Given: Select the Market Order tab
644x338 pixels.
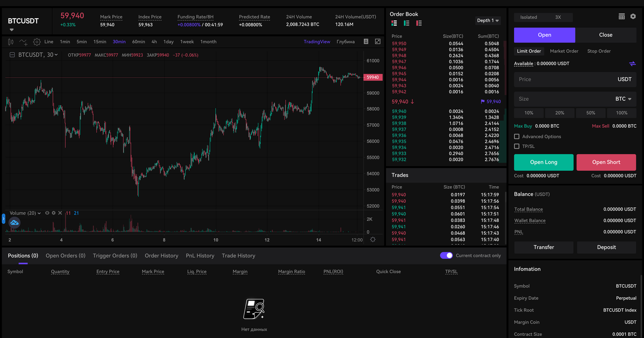Looking at the screenshot, I should 564,51.
